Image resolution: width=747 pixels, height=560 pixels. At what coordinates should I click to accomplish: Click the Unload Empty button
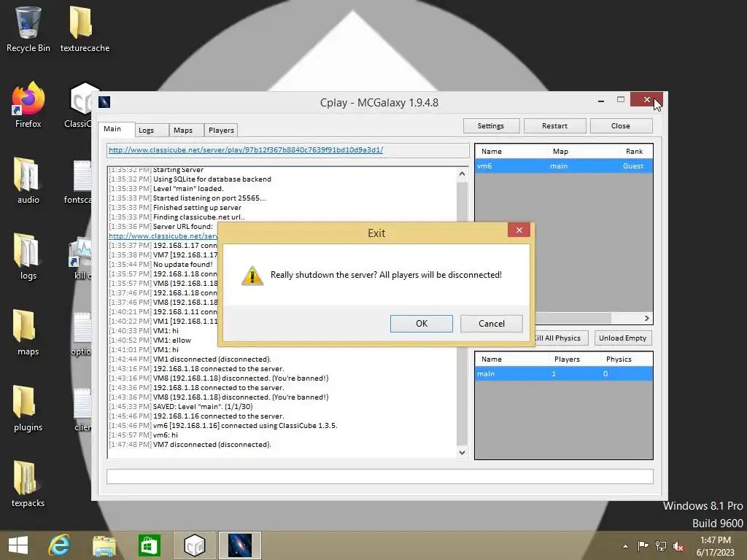point(623,338)
